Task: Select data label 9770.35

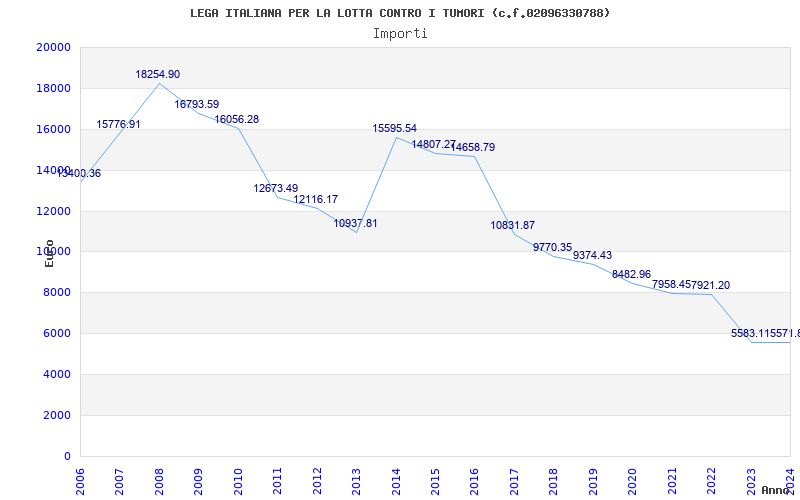Action: 553,247
